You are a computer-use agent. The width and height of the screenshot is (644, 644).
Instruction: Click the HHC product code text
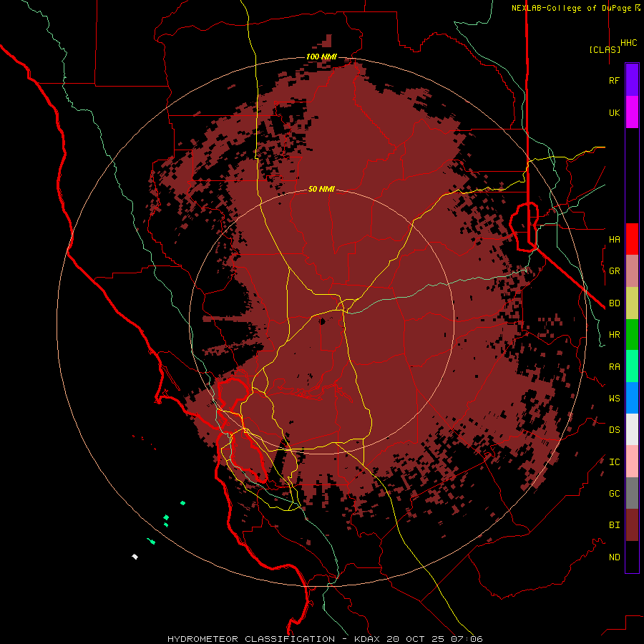(x=628, y=43)
